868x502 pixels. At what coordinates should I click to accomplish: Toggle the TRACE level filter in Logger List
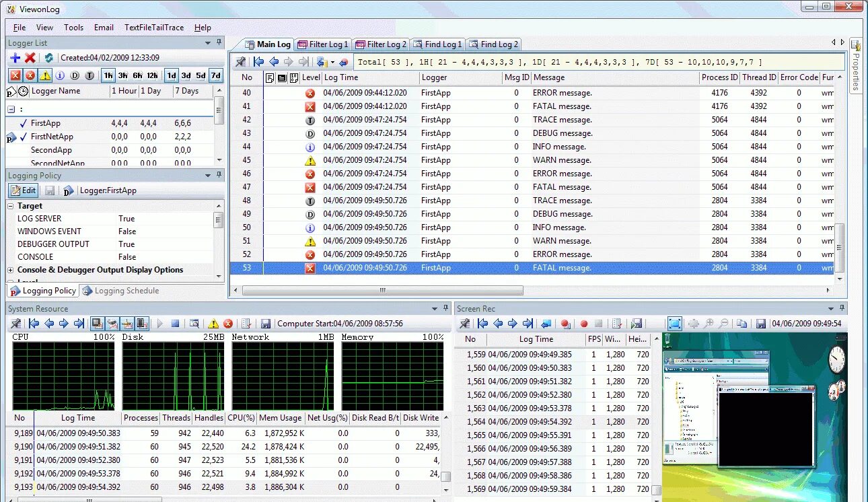pos(89,75)
